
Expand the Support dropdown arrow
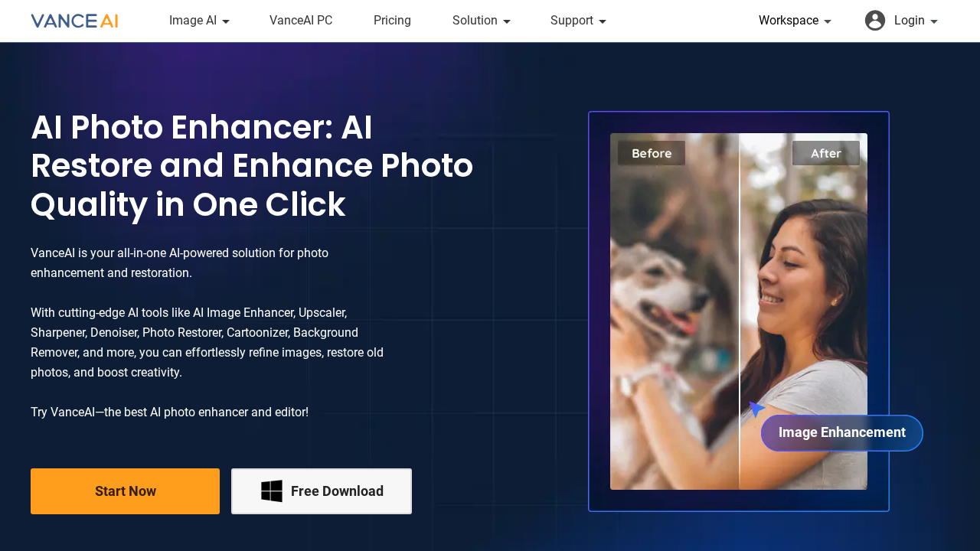pos(603,21)
